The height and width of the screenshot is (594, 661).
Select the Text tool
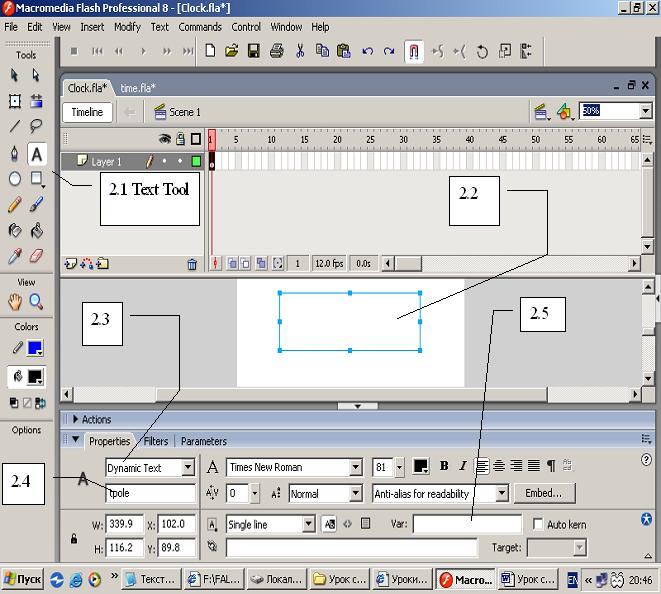pos(37,154)
